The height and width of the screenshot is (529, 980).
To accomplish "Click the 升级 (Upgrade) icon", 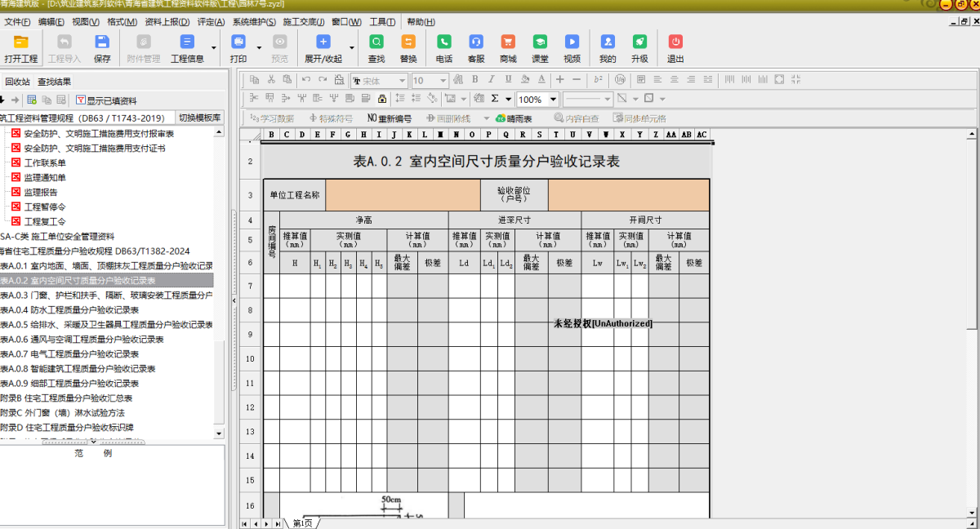I will (x=639, y=49).
